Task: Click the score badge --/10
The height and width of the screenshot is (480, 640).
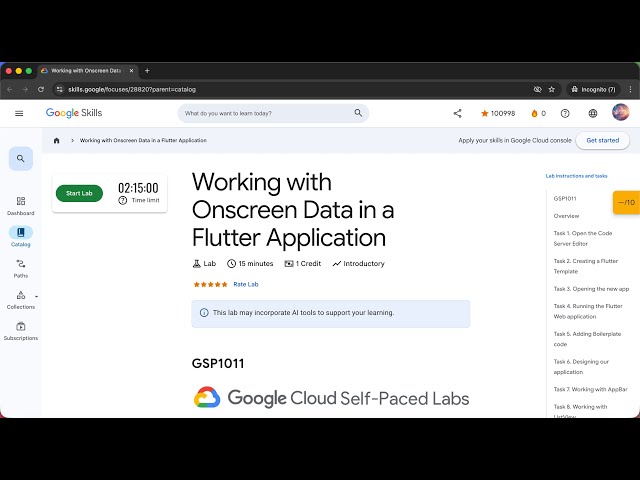Action: tap(627, 202)
